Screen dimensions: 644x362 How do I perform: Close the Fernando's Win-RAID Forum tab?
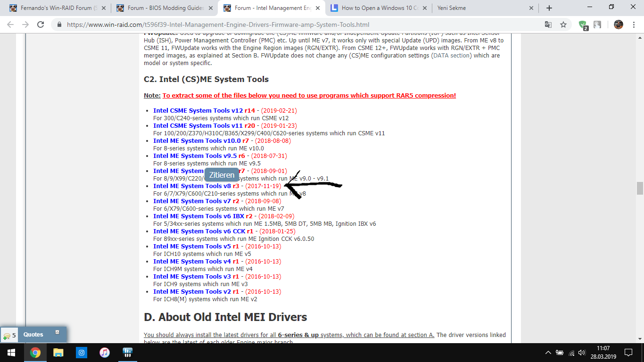click(x=103, y=8)
